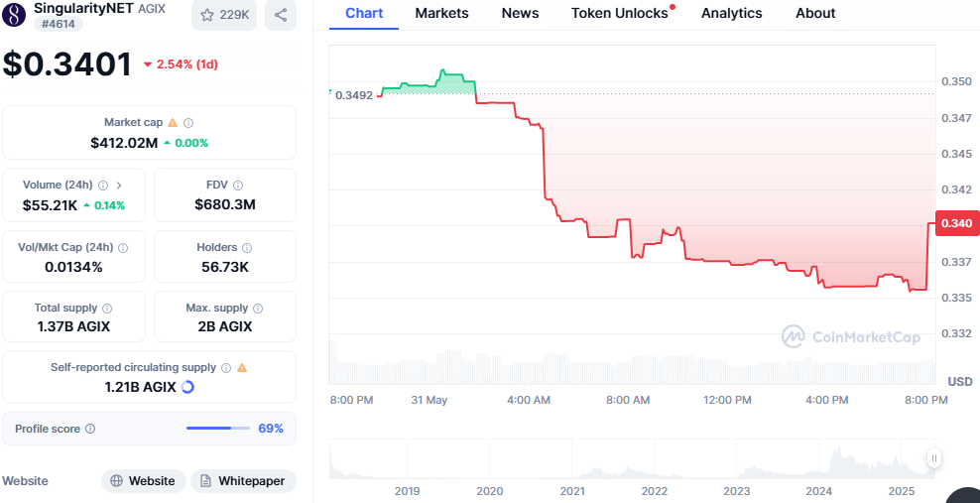Click the 69% profile score value
The height and width of the screenshot is (503, 980).
(x=271, y=429)
